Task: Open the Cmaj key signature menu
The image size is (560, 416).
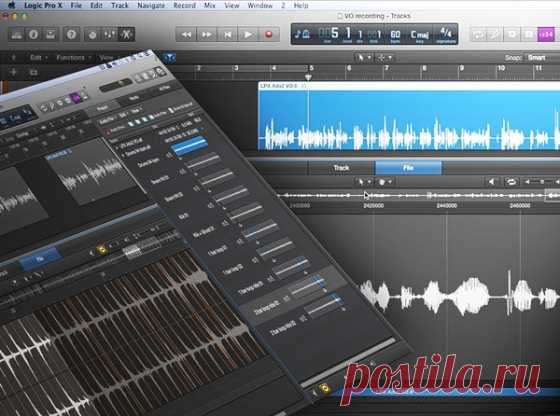Action: pyautogui.click(x=419, y=35)
